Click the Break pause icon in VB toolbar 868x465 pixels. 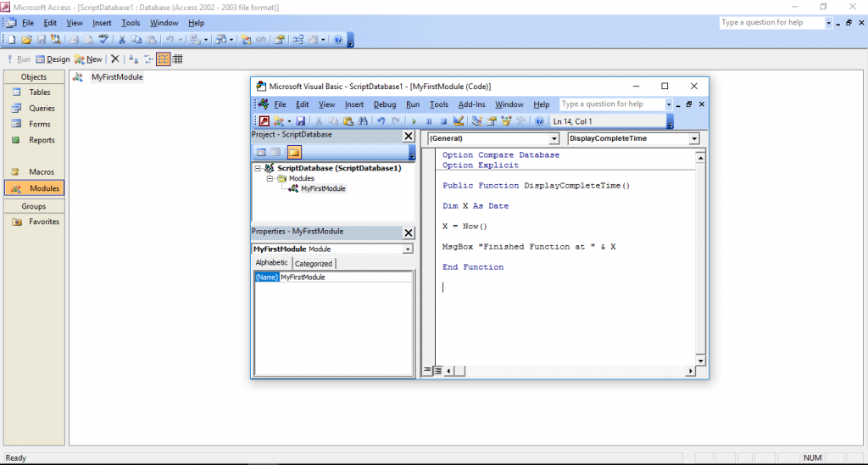(x=428, y=121)
